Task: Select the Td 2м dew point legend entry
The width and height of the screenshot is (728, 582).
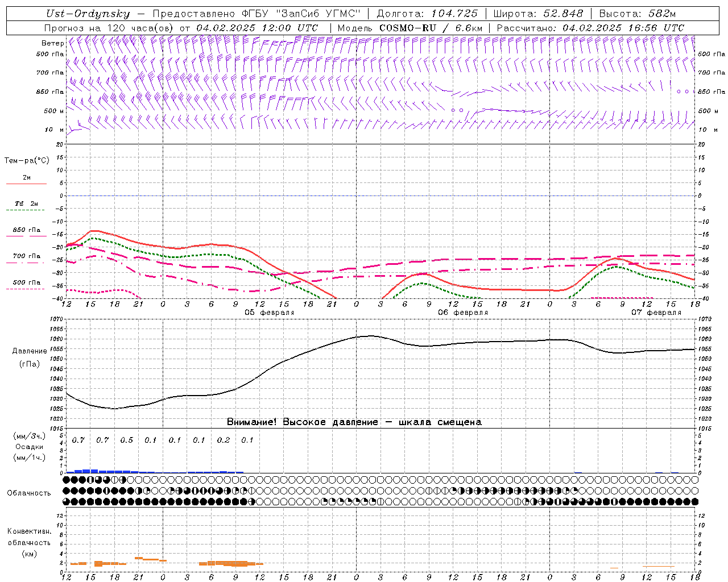Action: 26,203
